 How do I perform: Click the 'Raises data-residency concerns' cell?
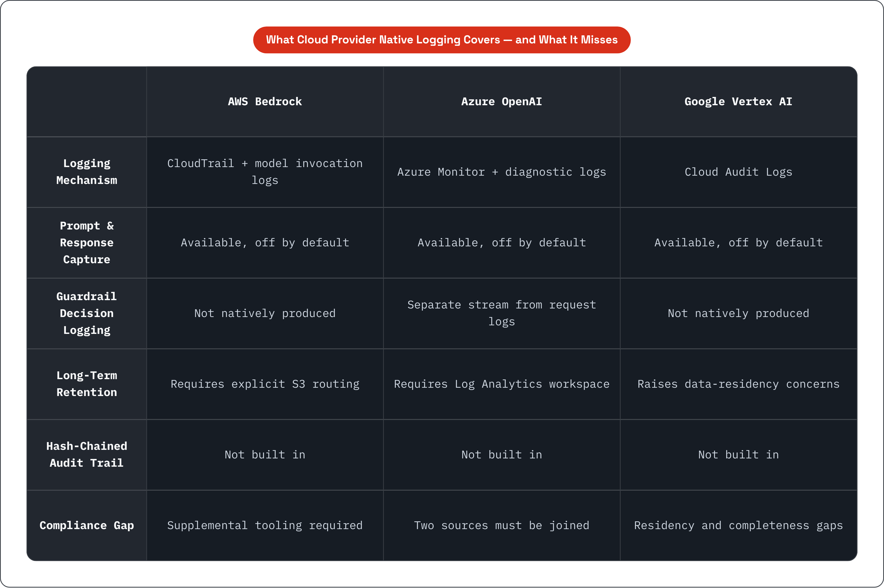[739, 384]
